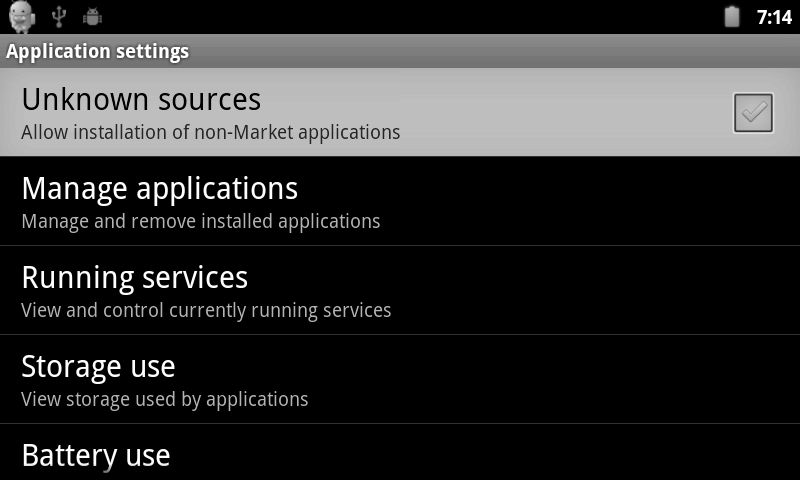Select the Unknown sources heading text
The image size is (800, 480).
click(141, 99)
